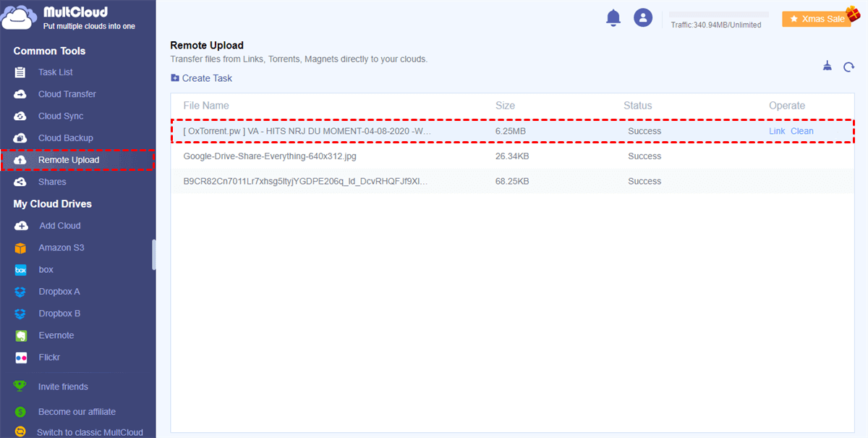Screen dimensions: 868x438
Task: Click the Remote Upload cloud icon
Action: [x=21, y=160]
